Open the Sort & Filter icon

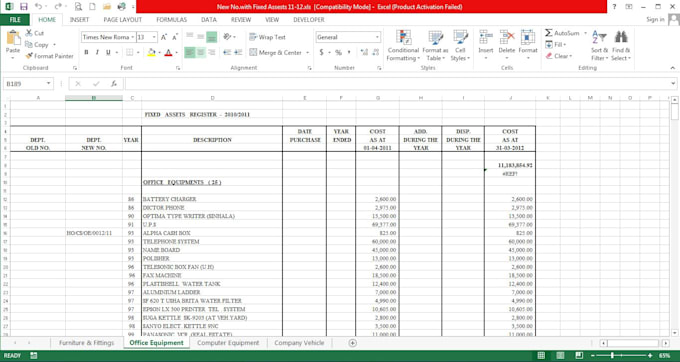[x=599, y=37]
